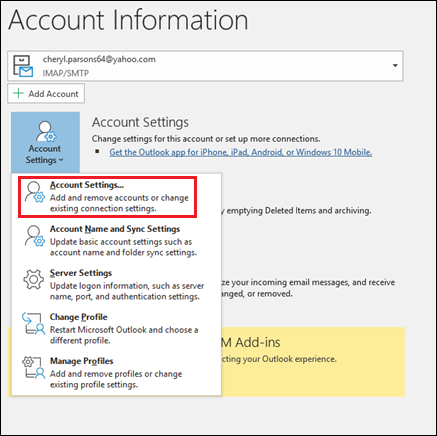Click the Manage Profiles gear-person icon
The height and width of the screenshot is (436, 437).
coord(33,367)
